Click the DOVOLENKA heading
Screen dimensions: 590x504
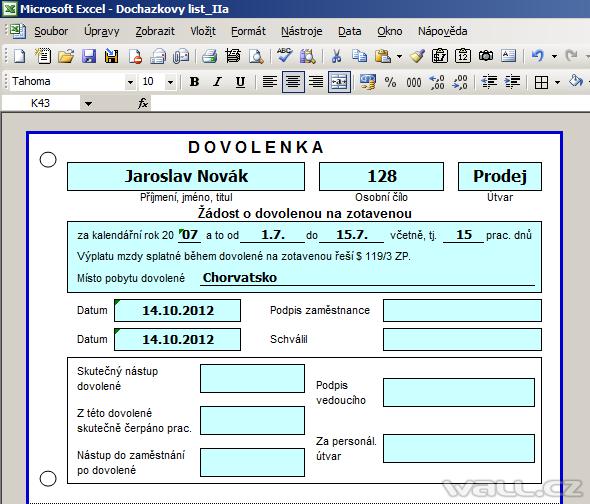256,147
